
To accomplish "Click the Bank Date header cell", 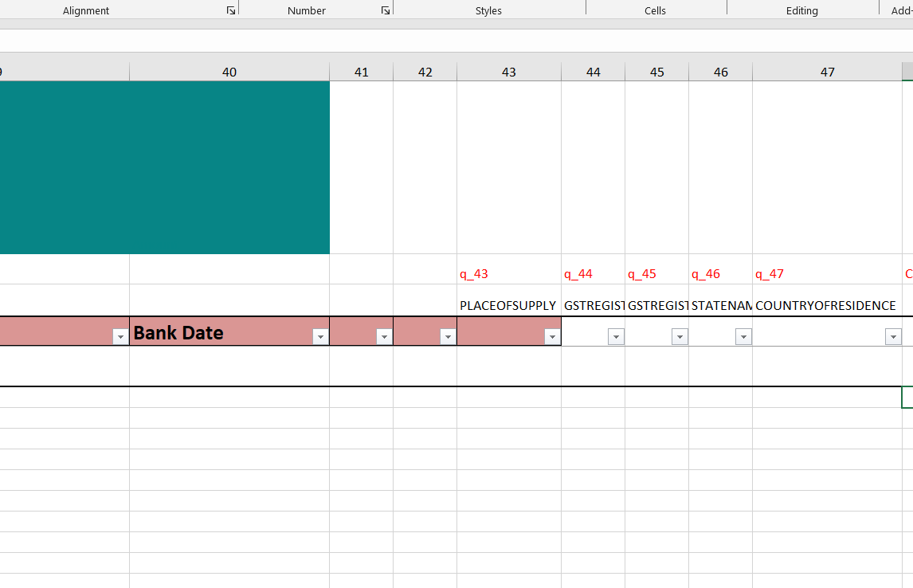I will pyautogui.click(x=215, y=332).
